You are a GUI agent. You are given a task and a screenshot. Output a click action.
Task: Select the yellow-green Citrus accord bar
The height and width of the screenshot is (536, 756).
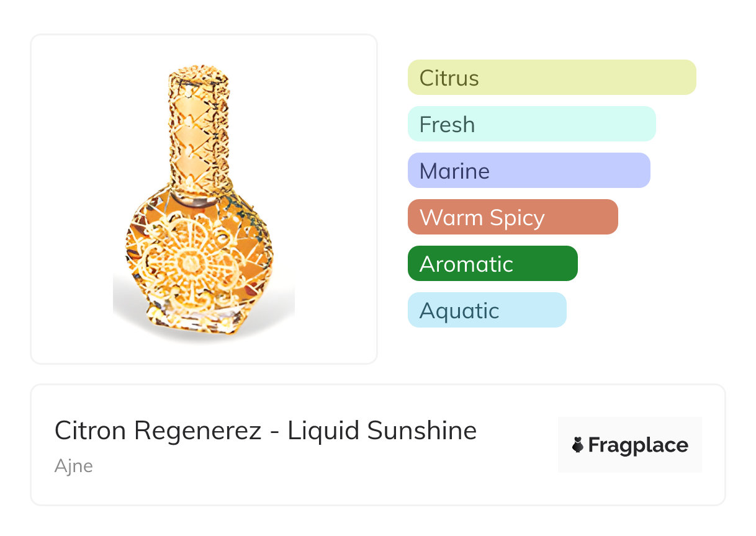pos(551,78)
